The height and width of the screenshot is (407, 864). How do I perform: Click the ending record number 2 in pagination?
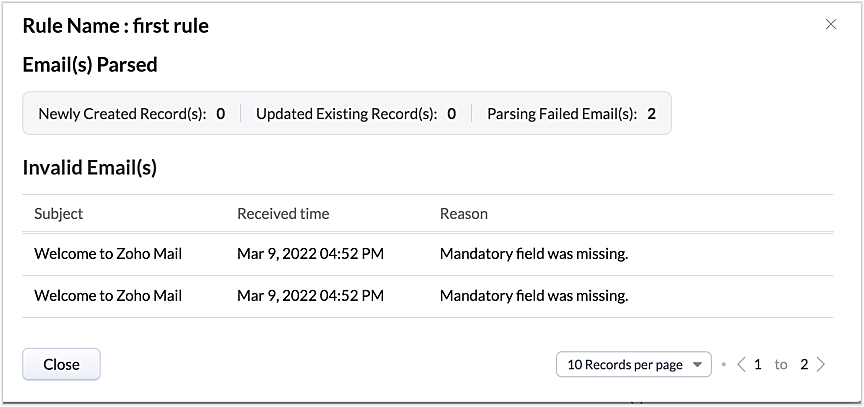point(804,364)
